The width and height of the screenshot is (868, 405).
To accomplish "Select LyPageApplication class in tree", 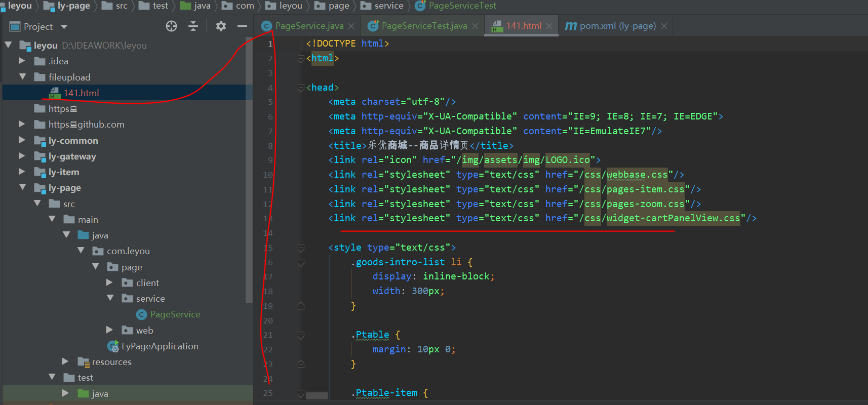I will 160,346.
